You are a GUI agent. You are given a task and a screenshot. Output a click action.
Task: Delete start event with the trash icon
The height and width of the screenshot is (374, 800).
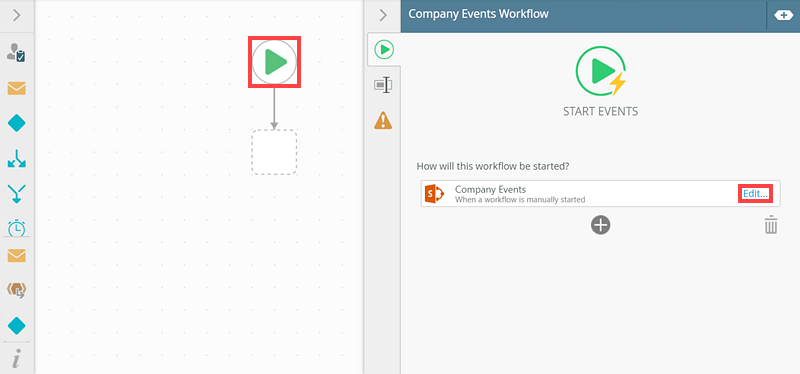pyautogui.click(x=771, y=225)
